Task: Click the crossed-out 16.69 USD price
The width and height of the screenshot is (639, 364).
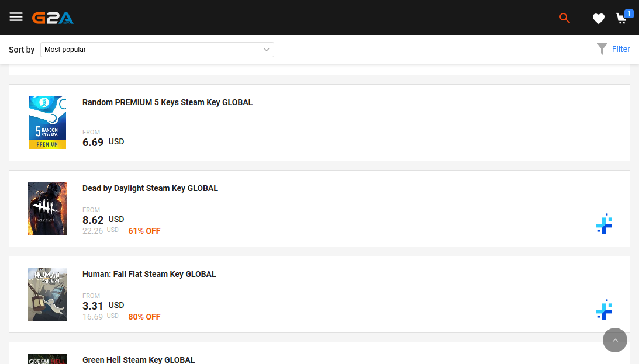Action: (101, 317)
